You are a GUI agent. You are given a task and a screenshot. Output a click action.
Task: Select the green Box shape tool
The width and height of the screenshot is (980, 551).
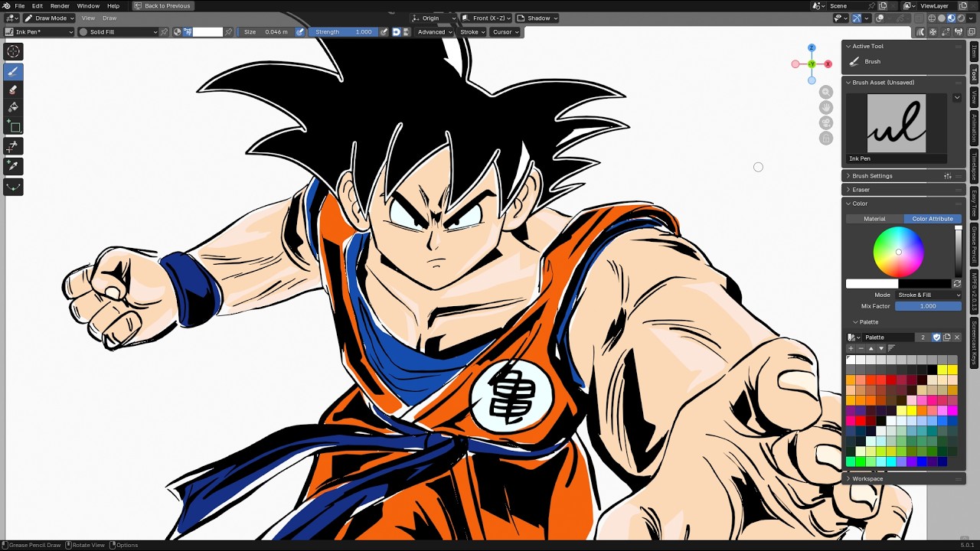pyautogui.click(x=13, y=126)
